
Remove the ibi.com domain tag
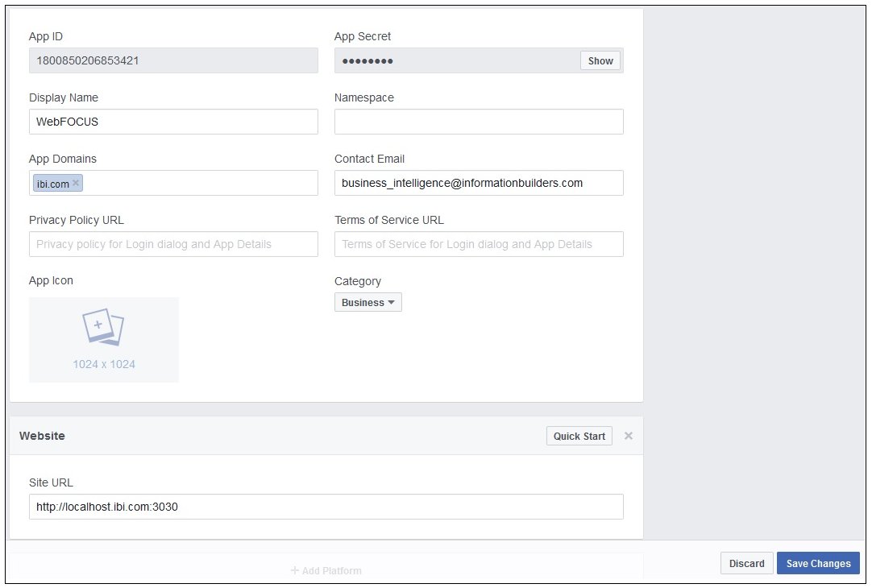click(76, 182)
